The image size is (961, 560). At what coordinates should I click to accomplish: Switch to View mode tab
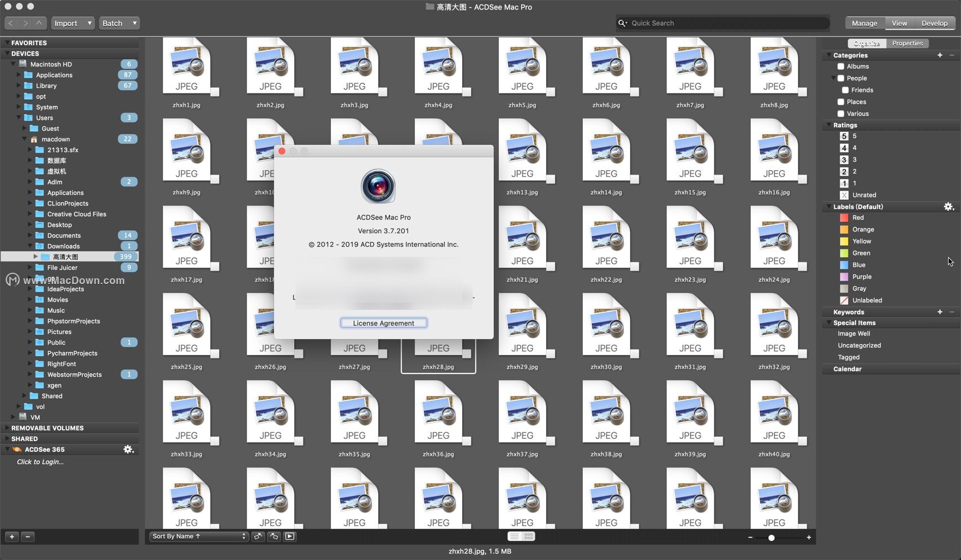coord(900,23)
